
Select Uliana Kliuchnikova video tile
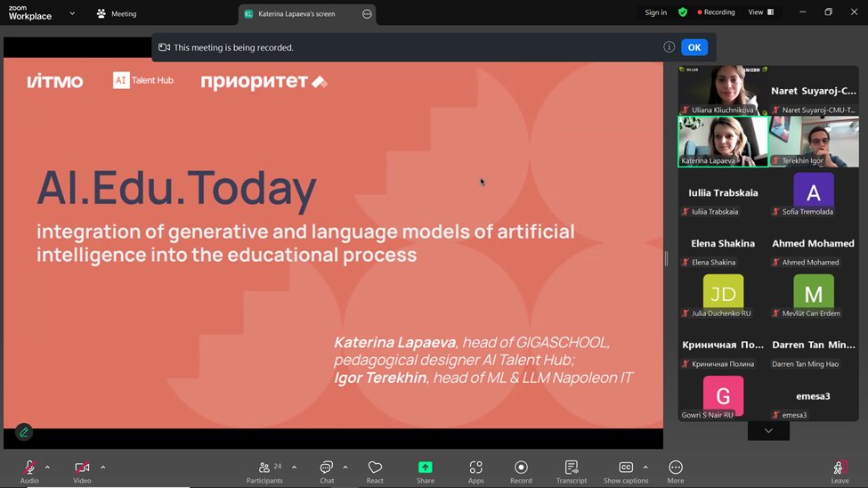click(723, 90)
